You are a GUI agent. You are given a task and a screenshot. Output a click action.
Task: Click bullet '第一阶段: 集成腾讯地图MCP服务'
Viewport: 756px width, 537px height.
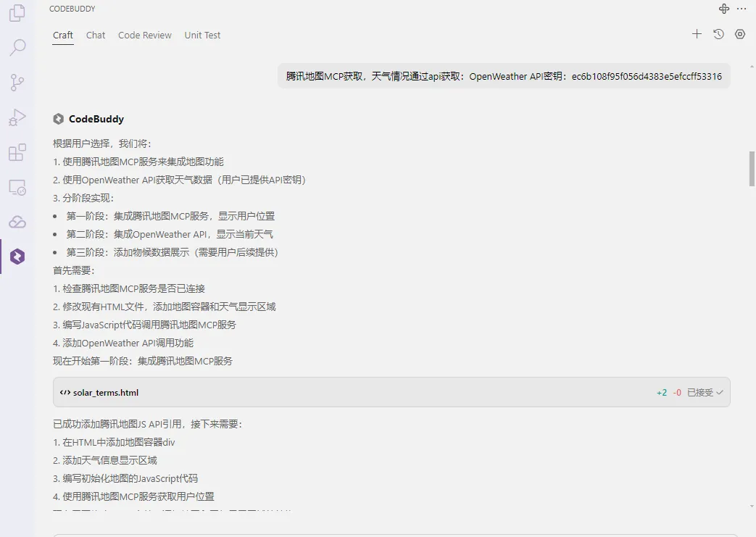[x=170, y=216]
